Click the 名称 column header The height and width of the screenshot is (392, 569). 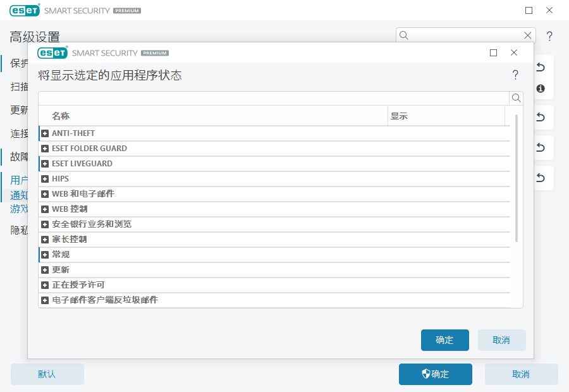point(61,116)
